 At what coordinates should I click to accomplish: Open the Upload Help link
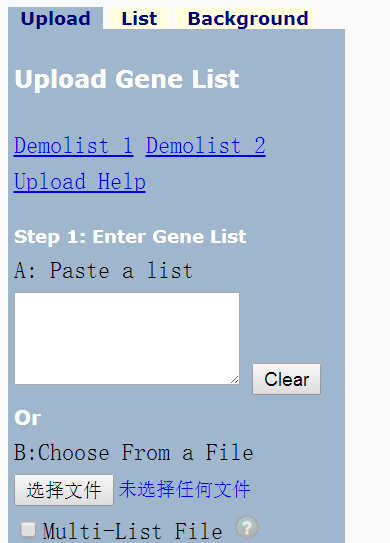tap(80, 181)
